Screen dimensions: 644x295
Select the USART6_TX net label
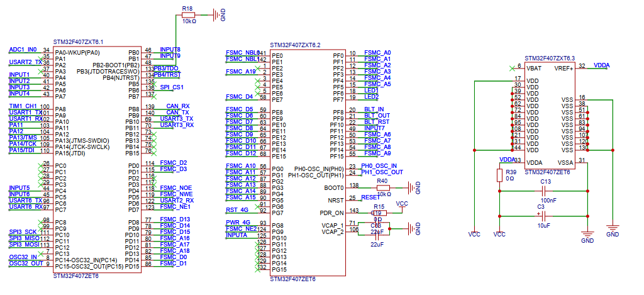[x=25, y=200]
